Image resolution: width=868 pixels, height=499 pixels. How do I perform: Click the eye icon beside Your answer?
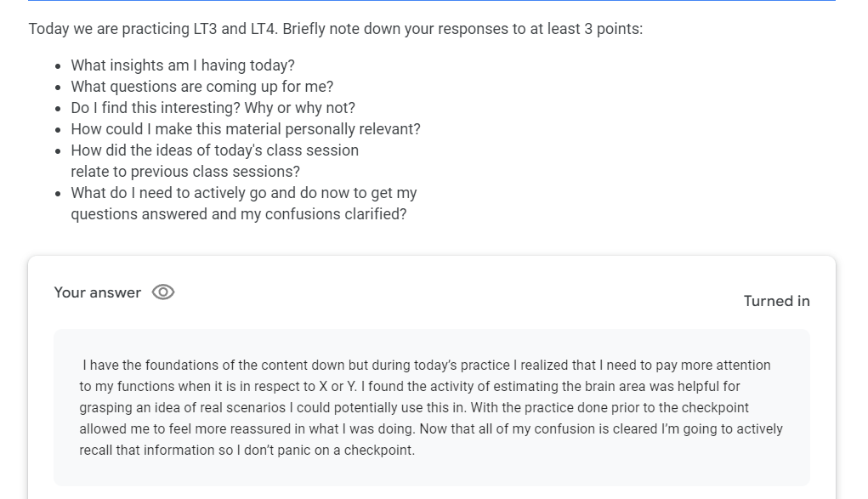pos(163,292)
